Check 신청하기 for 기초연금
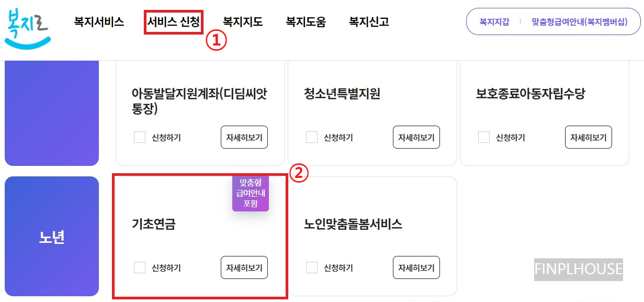644x302 pixels. [x=139, y=267]
